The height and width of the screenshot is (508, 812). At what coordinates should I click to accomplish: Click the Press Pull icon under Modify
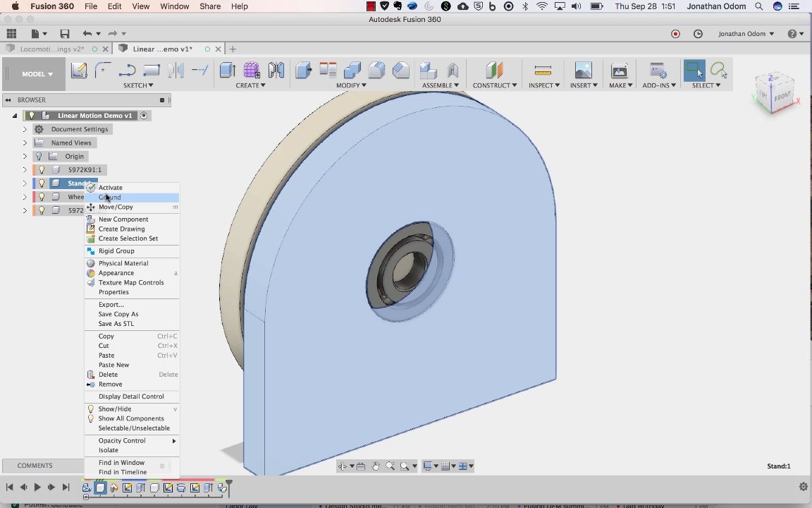click(x=303, y=71)
